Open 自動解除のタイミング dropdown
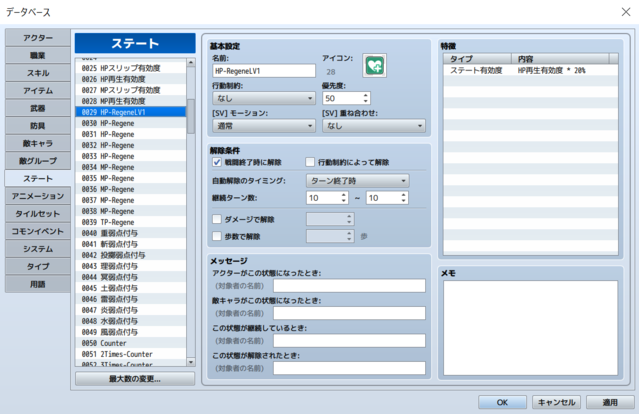The width and height of the screenshot is (639, 414). 357,181
